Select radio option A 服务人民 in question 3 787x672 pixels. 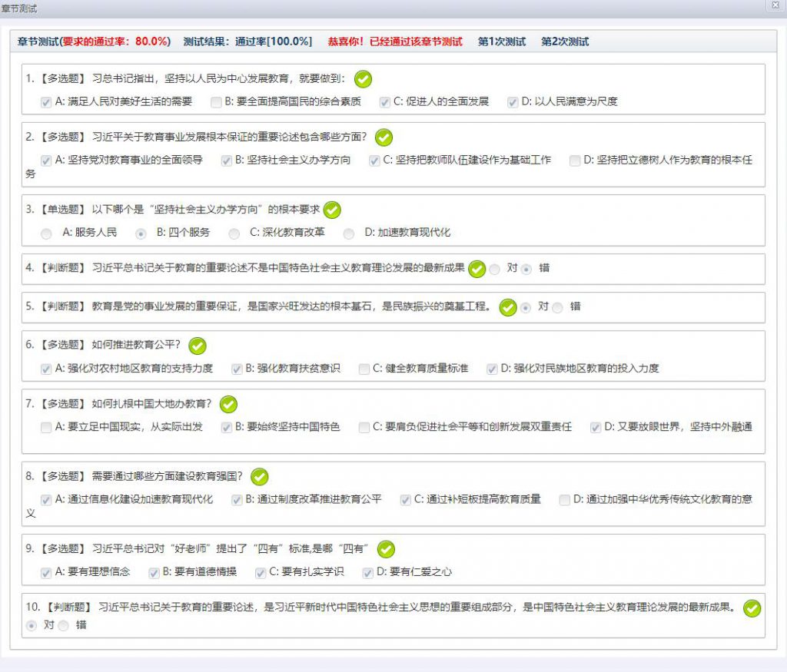(47, 233)
